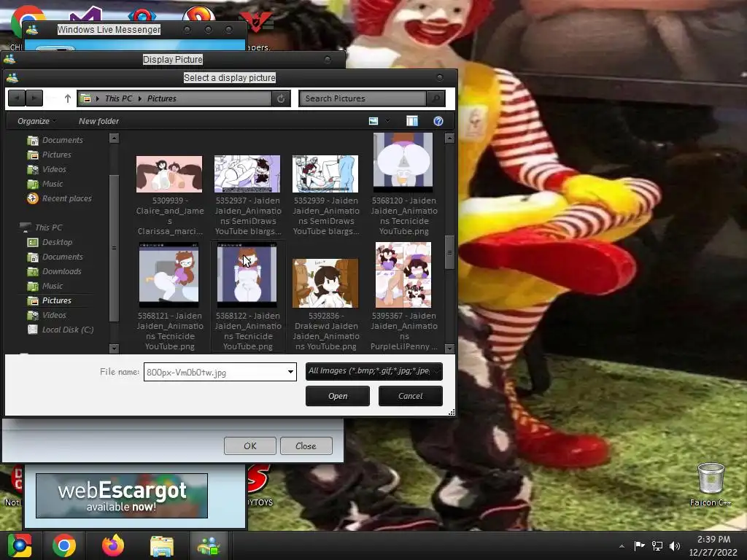Change view with the view layout icon
This screenshot has width=747, height=560.
[x=373, y=121]
